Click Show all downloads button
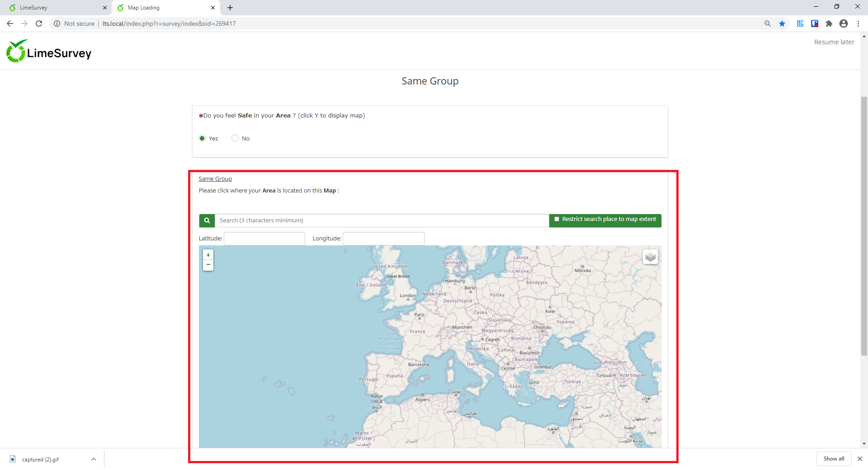The image size is (868, 470). [x=833, y=459]
